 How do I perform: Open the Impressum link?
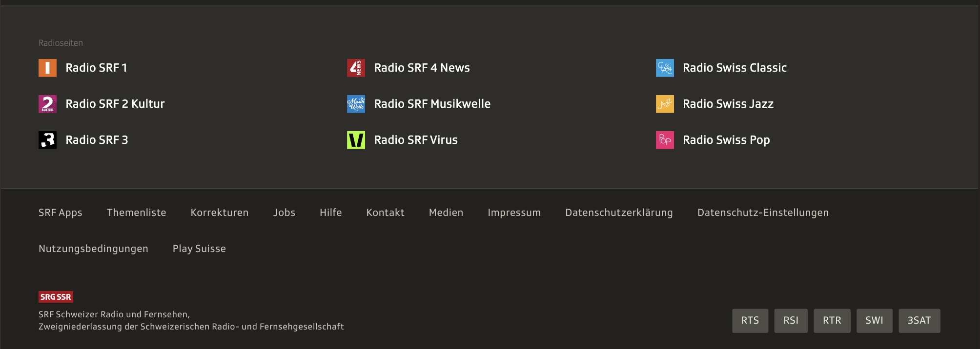(x=514, y=213)
